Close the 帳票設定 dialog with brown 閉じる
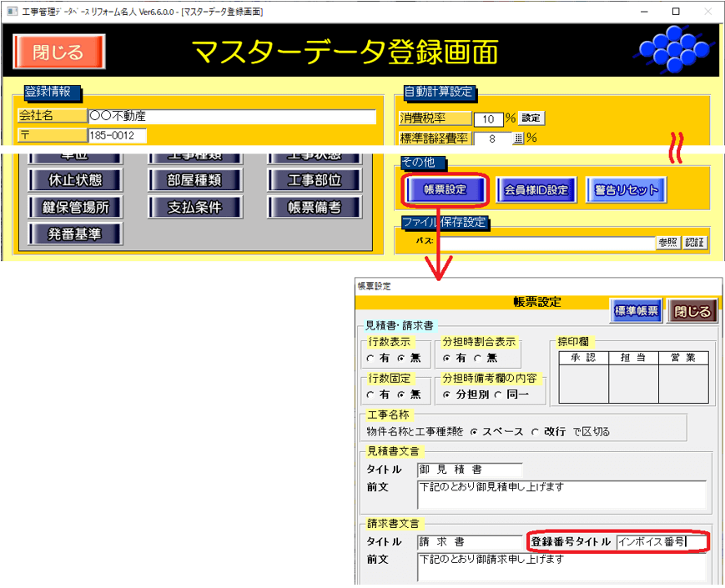Image resolution: width=725 pixels, height=588 pixels. 692,311
